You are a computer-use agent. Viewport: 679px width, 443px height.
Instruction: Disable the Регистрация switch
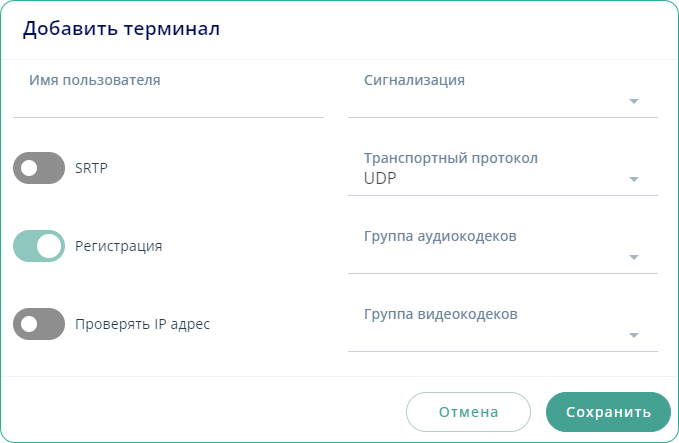coord(39,245)
